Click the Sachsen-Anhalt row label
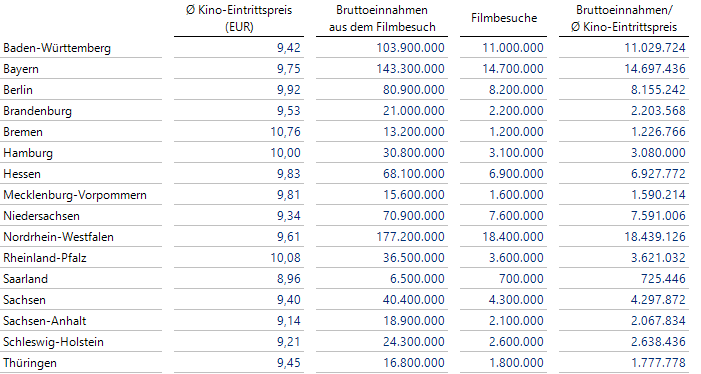Image resolution: width=701 pixels, height=374 pixels. 45,321
